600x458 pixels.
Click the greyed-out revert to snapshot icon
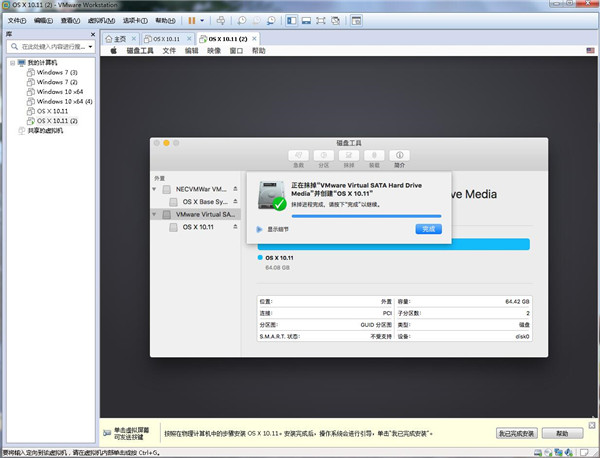click(x=256, y=21)
